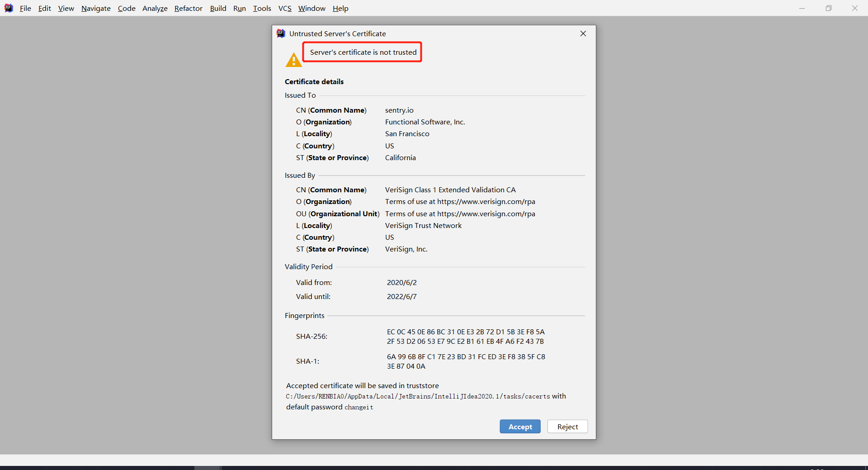Open the Analyze menu
Screen dimensions: 868x470
point(155,8)
